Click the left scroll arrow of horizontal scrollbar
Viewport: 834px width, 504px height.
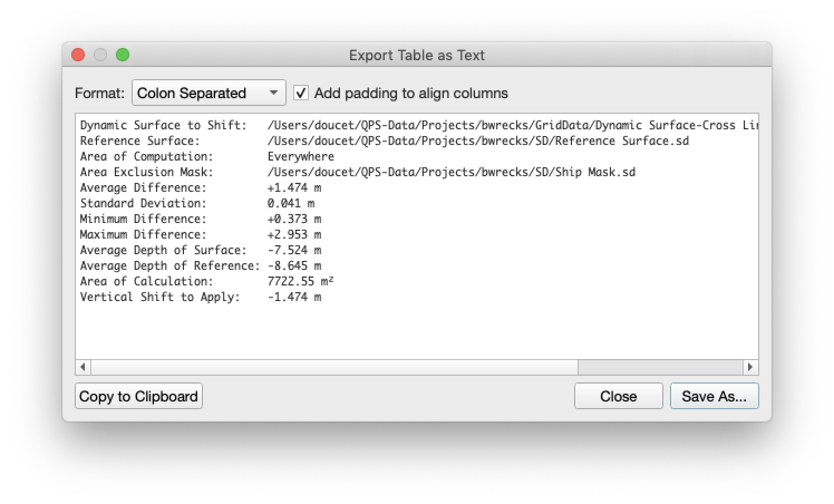pyautogui.click(x=83, y=367)
